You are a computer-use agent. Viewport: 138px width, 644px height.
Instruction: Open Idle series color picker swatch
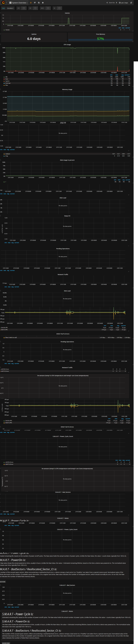(x=4, y=77)
